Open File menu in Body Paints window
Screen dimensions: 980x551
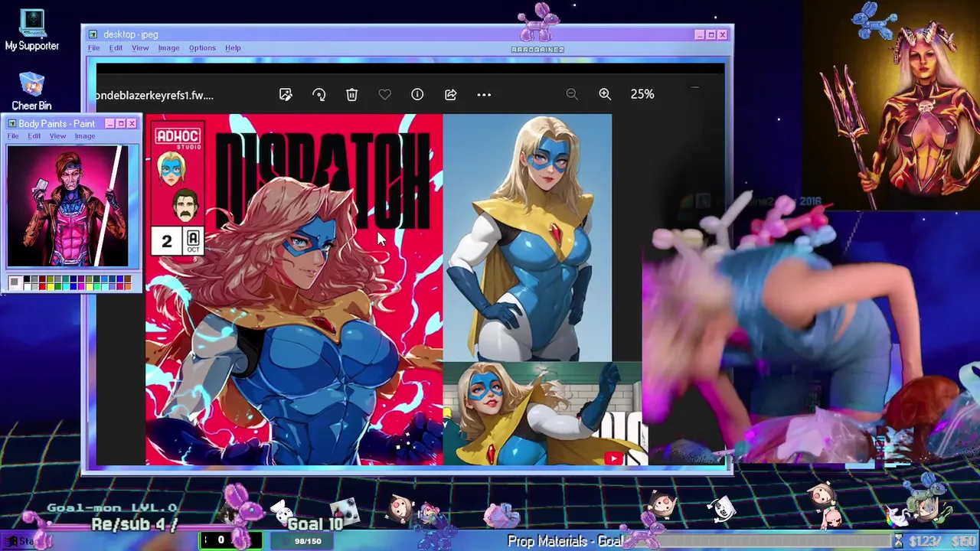[x=13, y=136]
